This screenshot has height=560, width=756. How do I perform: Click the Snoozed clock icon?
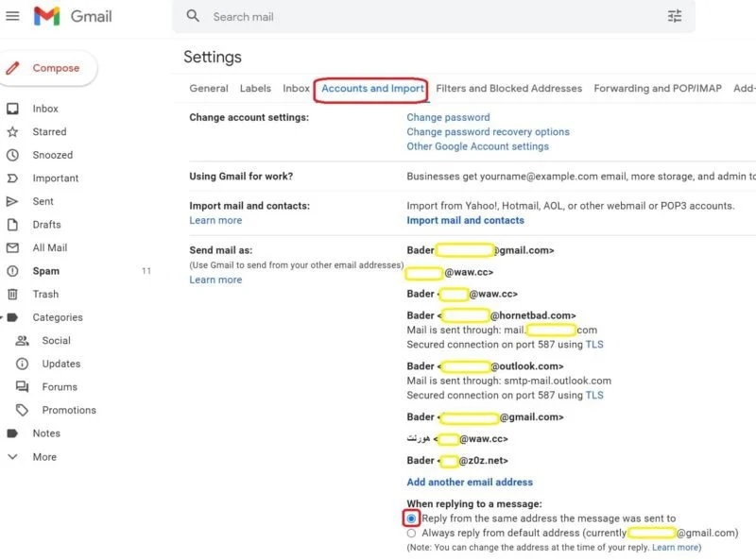click(12, 155)
